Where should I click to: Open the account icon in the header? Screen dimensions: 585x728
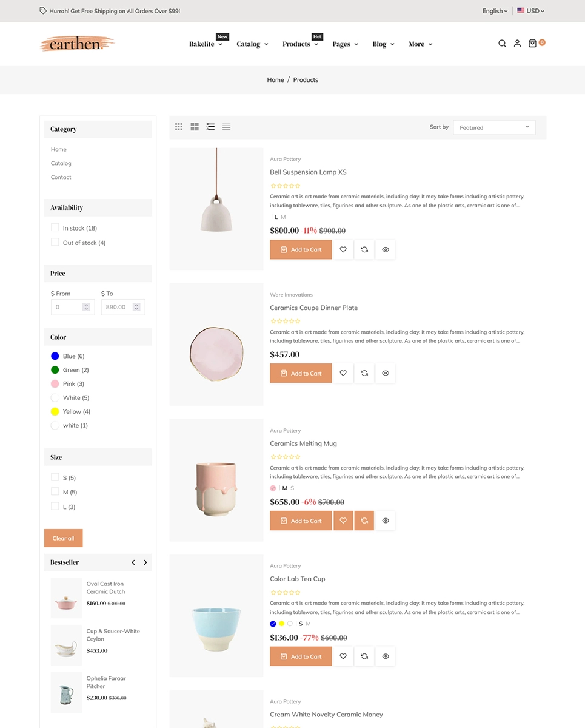pos(517,44)
